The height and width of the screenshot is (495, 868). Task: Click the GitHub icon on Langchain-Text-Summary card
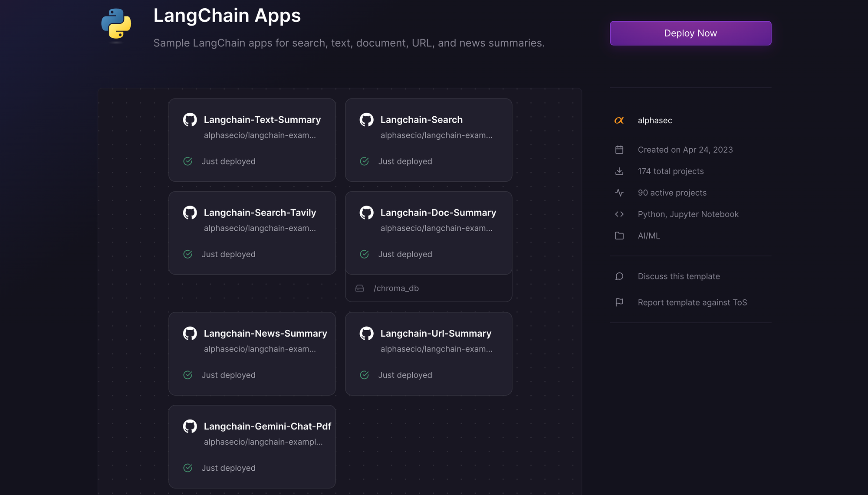click(190, 119)
